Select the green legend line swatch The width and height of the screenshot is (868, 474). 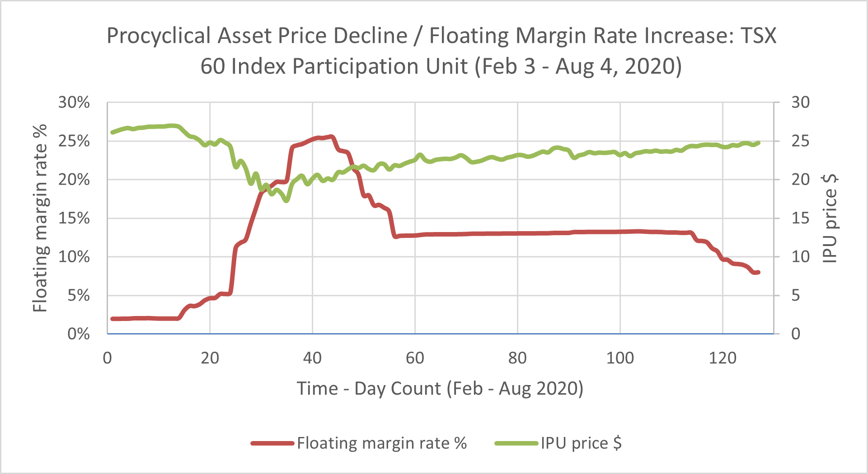pyautogui.click(x=516, y=443)
